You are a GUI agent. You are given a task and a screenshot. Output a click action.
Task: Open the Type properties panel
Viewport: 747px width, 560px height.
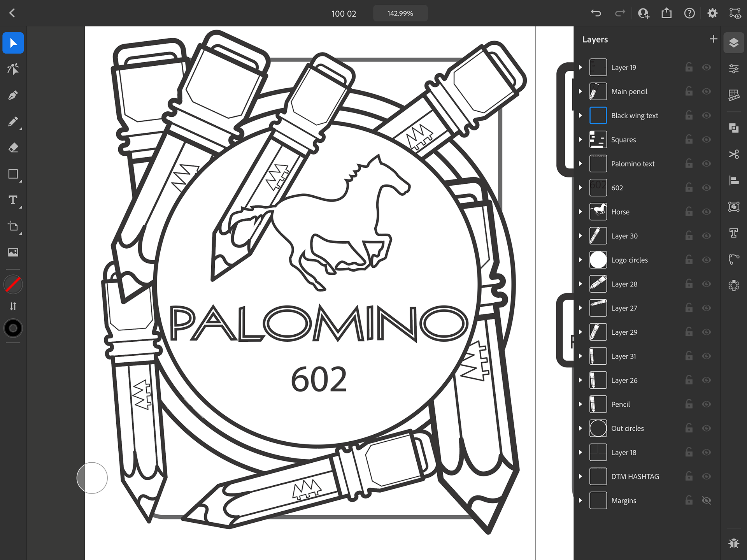coord(734,233)
